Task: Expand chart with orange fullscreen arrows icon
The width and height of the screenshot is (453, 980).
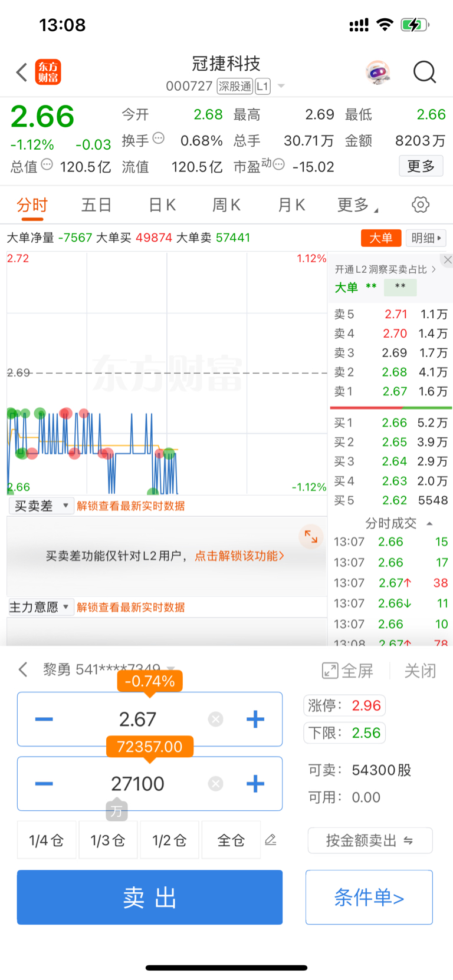Action: click(x=311, y=536)
